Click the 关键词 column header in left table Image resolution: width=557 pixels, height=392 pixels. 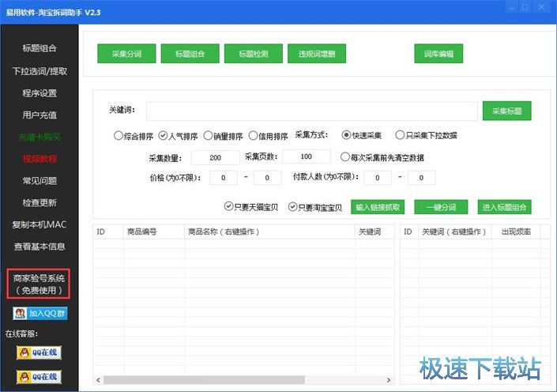pos(374,232)
